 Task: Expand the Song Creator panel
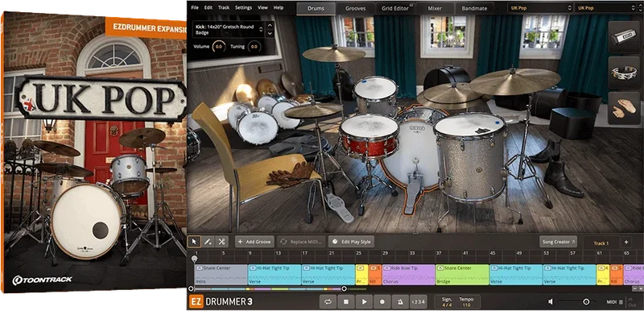[559, 242]
